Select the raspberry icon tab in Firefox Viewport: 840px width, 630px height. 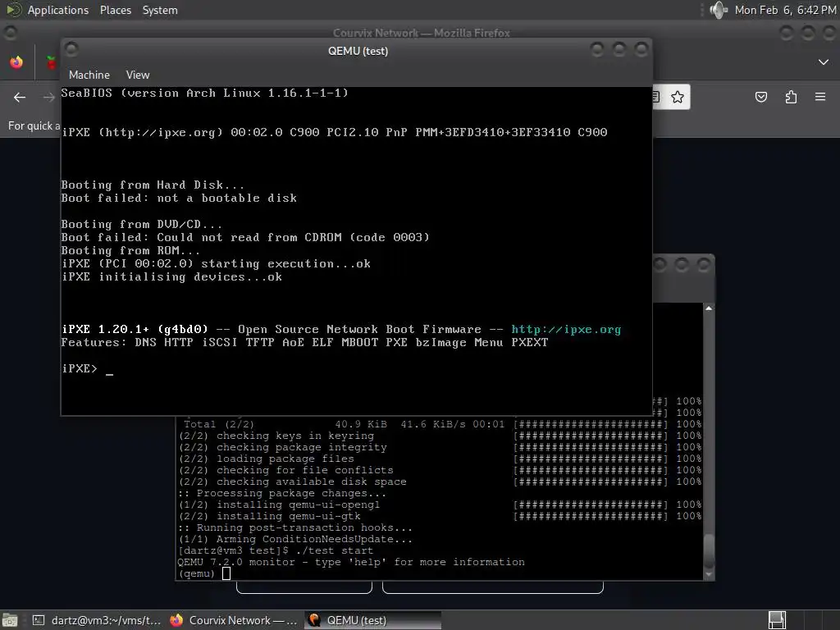(52, 62)
